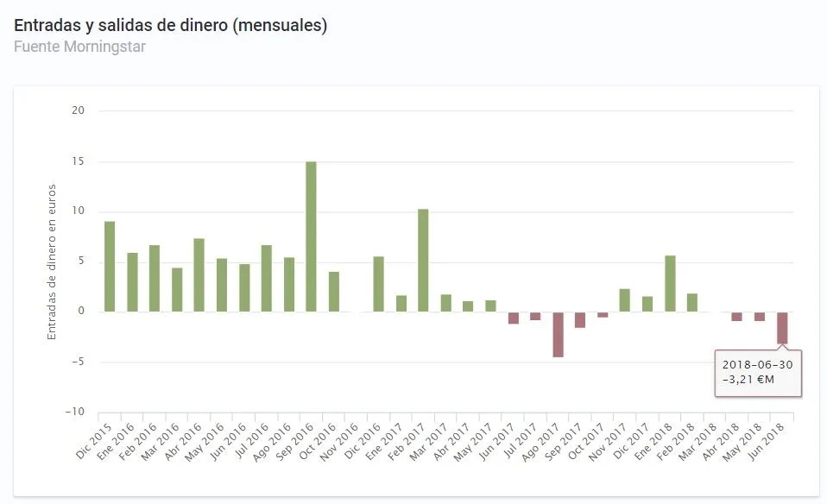Image resolution: width=827 pixels, height=504 pixels.
Task: Click the red Jun 2018 bar
Action: [782, 328]
